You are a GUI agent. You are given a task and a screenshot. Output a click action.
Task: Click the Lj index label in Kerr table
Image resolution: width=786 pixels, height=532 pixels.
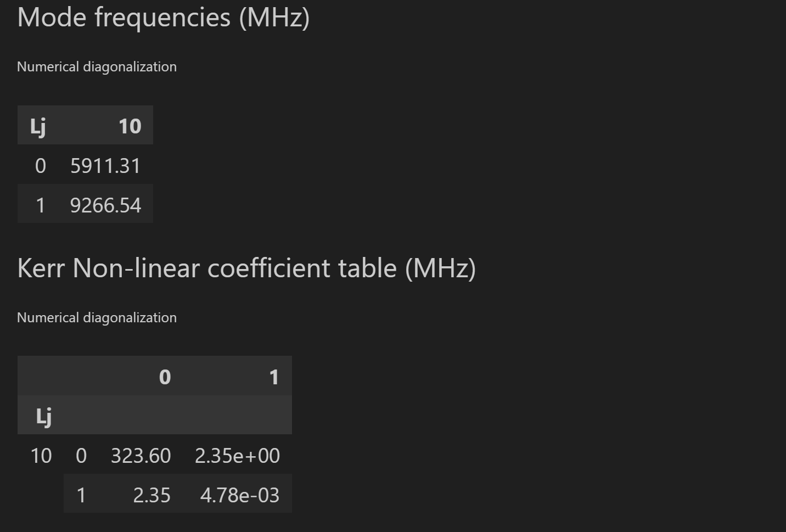[44, 416]
